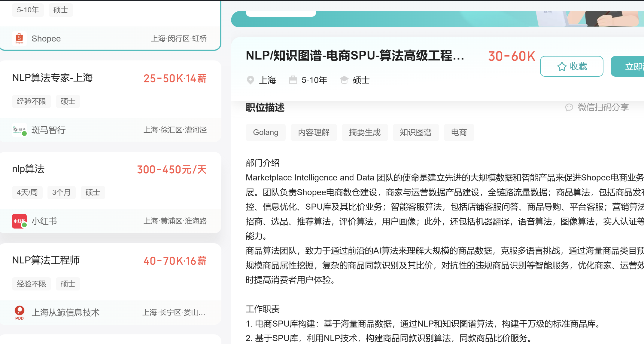Click the PDD logo for 上海从鲸信息技术

point(19,312)
